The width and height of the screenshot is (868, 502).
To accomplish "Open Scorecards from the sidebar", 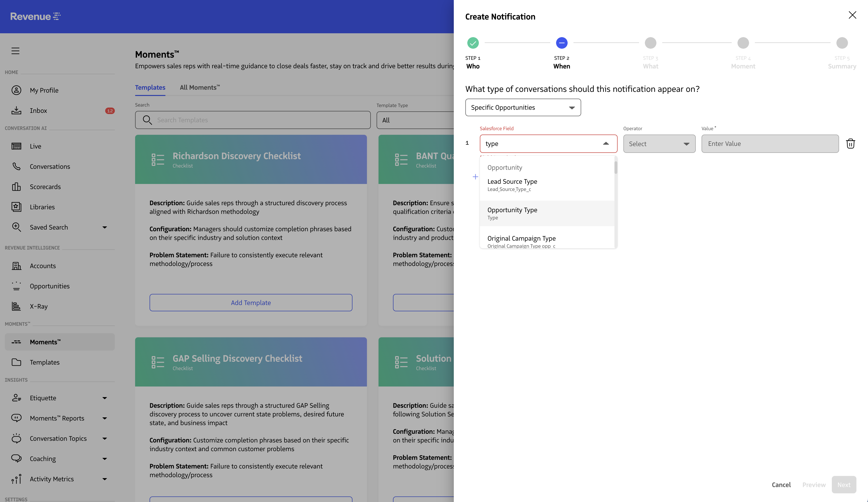I will click(60, 187).
